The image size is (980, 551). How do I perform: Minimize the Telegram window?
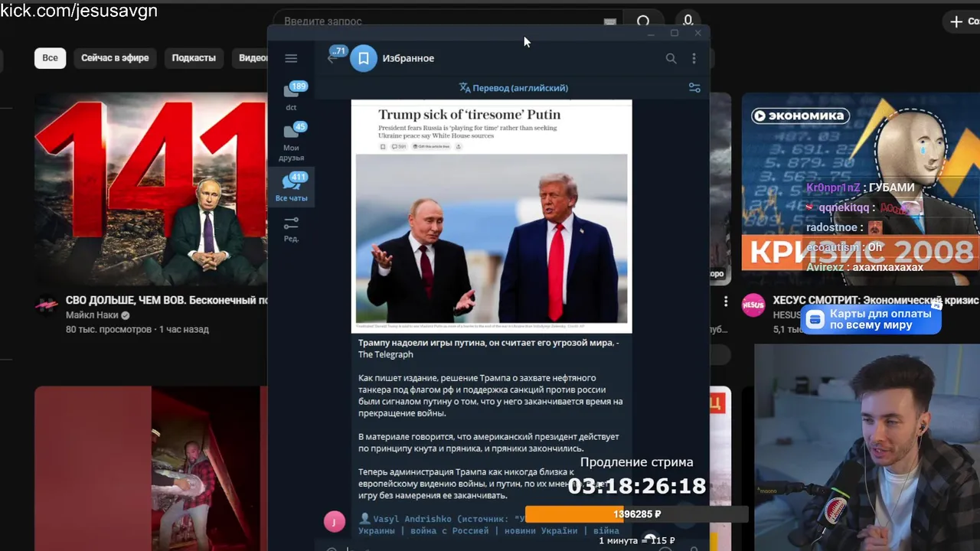click(x=651, y=33)
